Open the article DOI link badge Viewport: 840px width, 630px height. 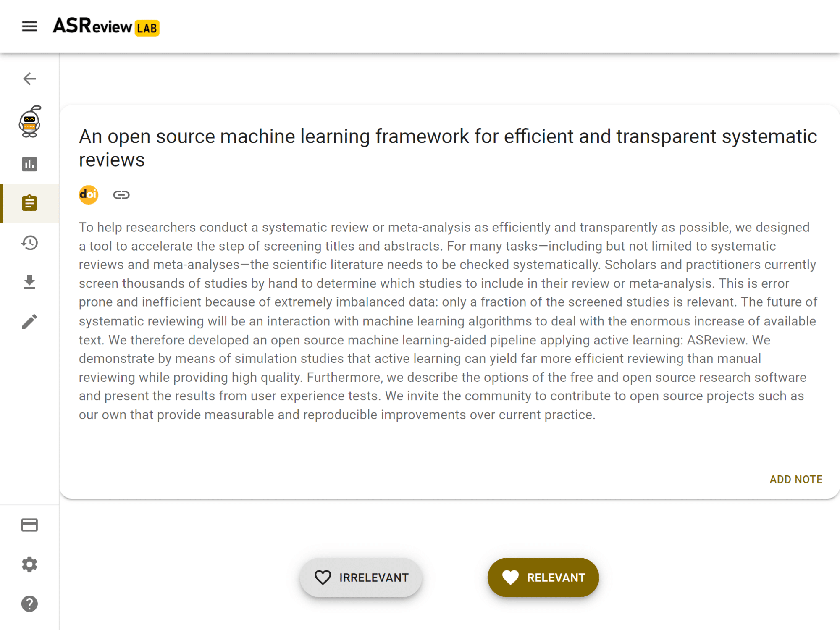click(89, 195)
